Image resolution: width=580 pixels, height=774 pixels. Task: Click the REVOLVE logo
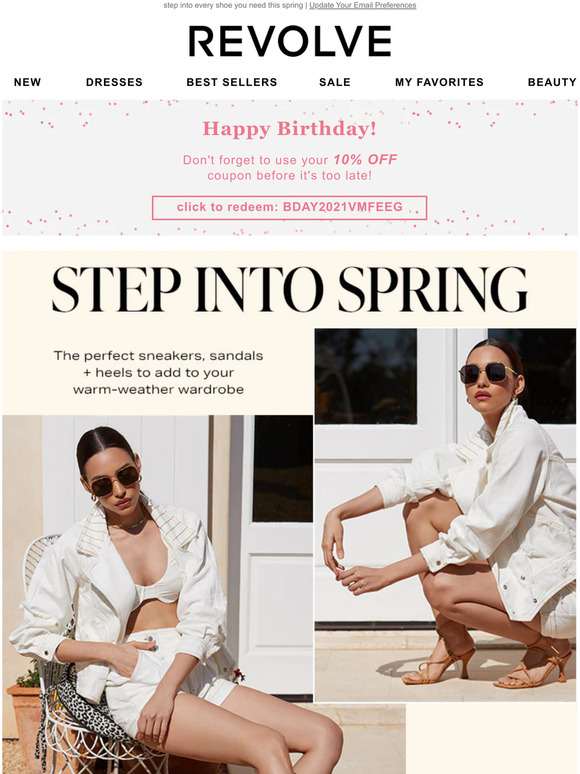pos(290,41)
